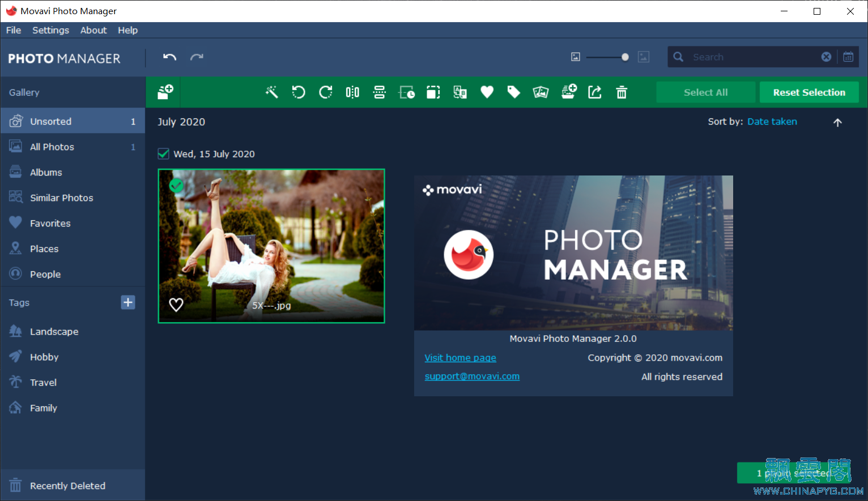Image resolution: width=868 pixels, height=501 pixels.
Task: Click the add photos folder icon
Action: point(165,92)
